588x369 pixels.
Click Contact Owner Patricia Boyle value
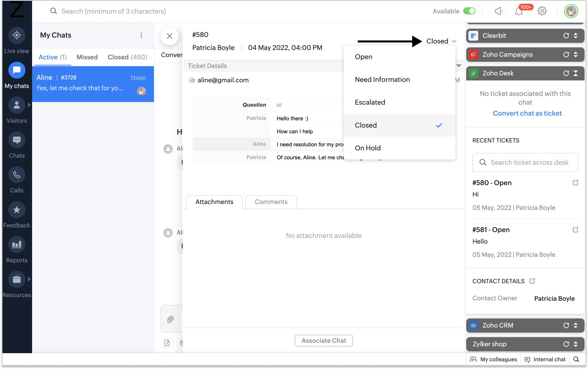[x=554, y=299]
